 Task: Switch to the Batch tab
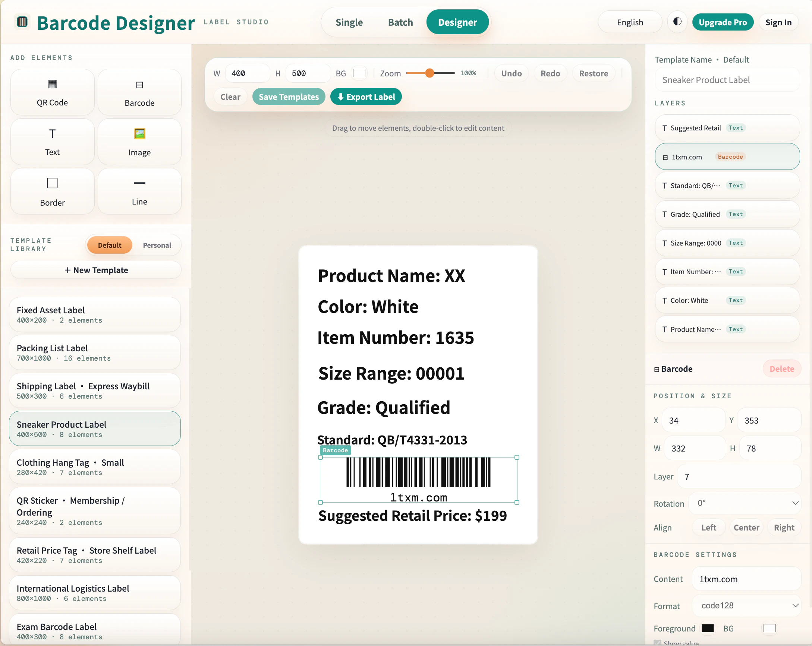pos(400,22)
